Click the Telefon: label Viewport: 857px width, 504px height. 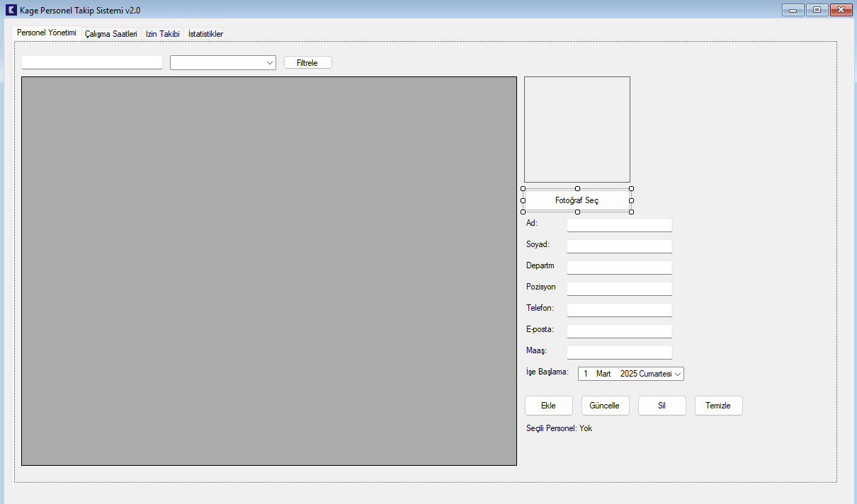(x=540, y=308)
